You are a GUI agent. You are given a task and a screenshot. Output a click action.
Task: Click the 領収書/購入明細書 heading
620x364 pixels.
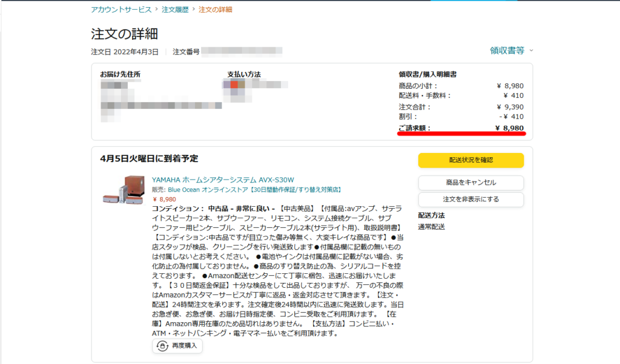tap(427, 74)
